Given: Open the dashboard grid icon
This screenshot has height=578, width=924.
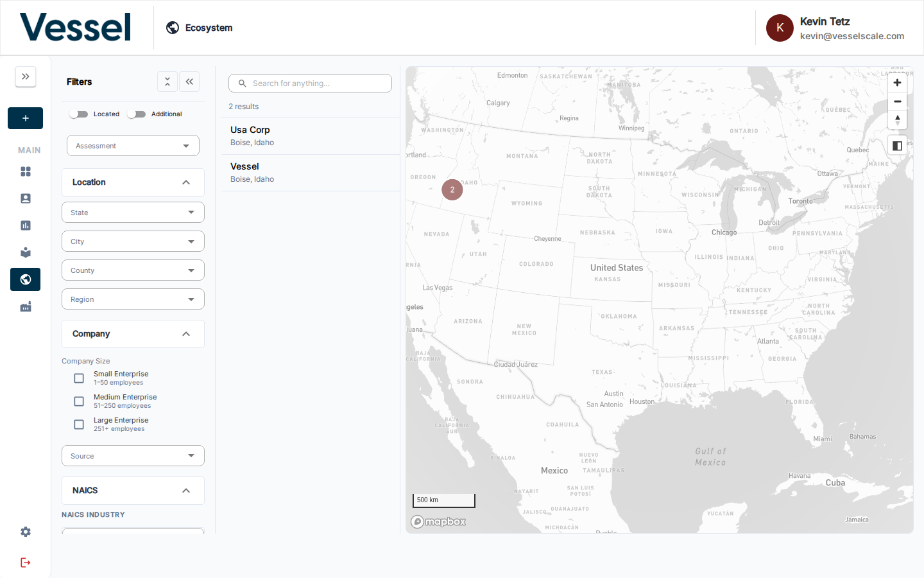Looking at the screenshot, I should [26, 171].
